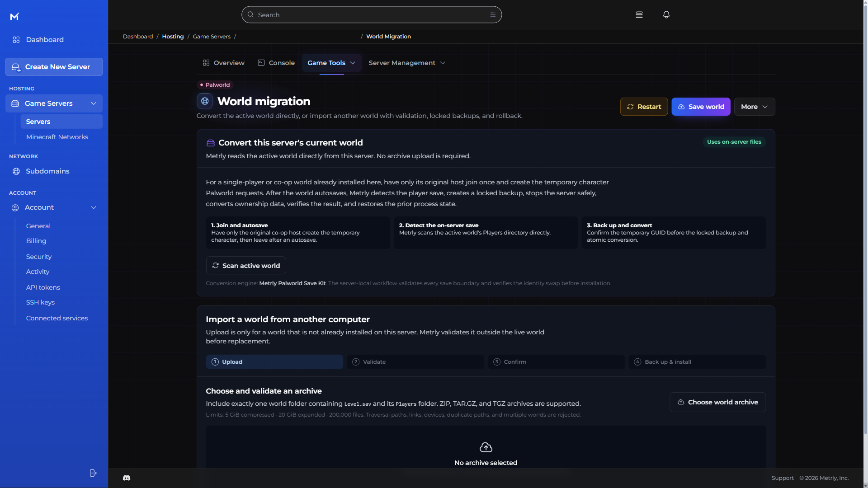Click the cloud upload icon above No archive selected
This screenshot has width=868, height=488.
point(486,447)
